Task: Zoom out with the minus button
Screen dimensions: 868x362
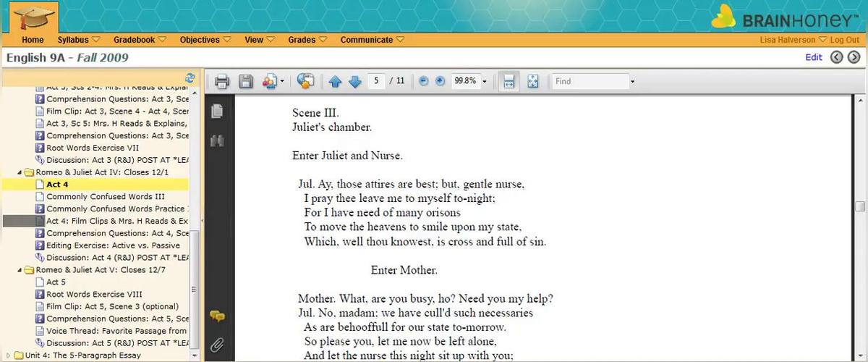Action: pyautogui.click(x=423, y=81)
